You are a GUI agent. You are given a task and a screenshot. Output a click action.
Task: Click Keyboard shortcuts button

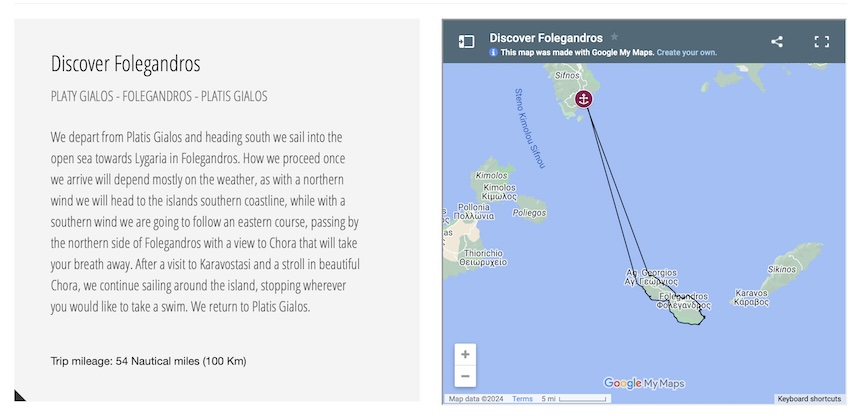[x=809, y=399]
